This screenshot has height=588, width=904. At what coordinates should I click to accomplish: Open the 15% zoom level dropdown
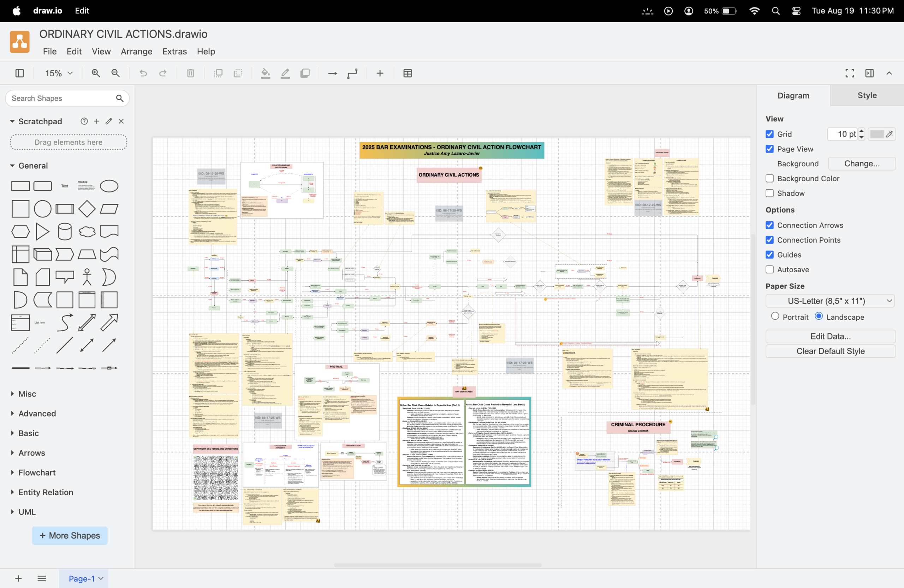tap(59, 73)
